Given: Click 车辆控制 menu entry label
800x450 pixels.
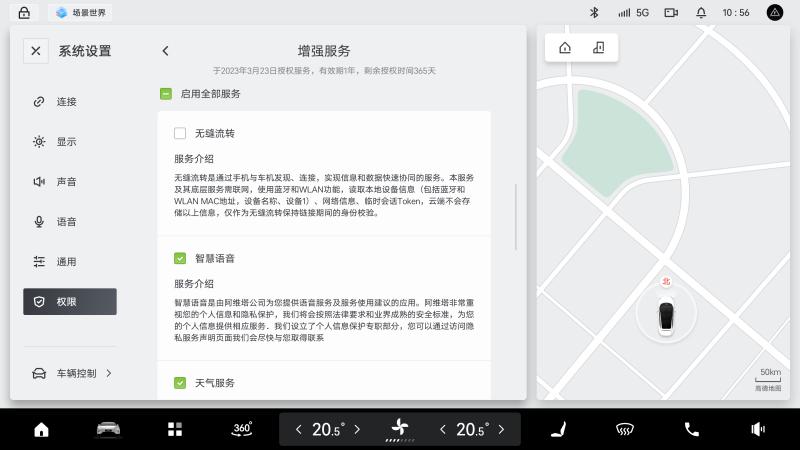Looking at the screenshot, I should tap(77, 373).
